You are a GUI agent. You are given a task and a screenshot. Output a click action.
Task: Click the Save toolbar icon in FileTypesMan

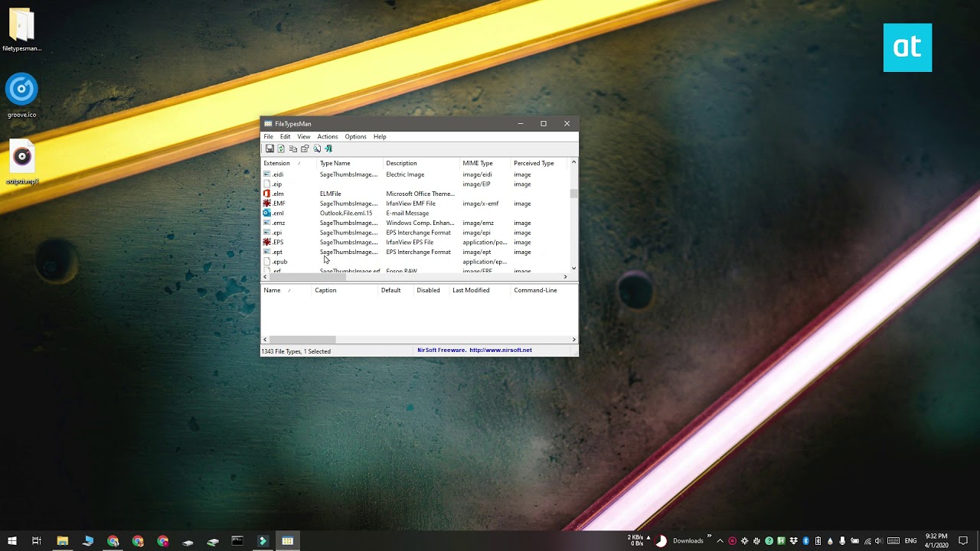point(269,148)
